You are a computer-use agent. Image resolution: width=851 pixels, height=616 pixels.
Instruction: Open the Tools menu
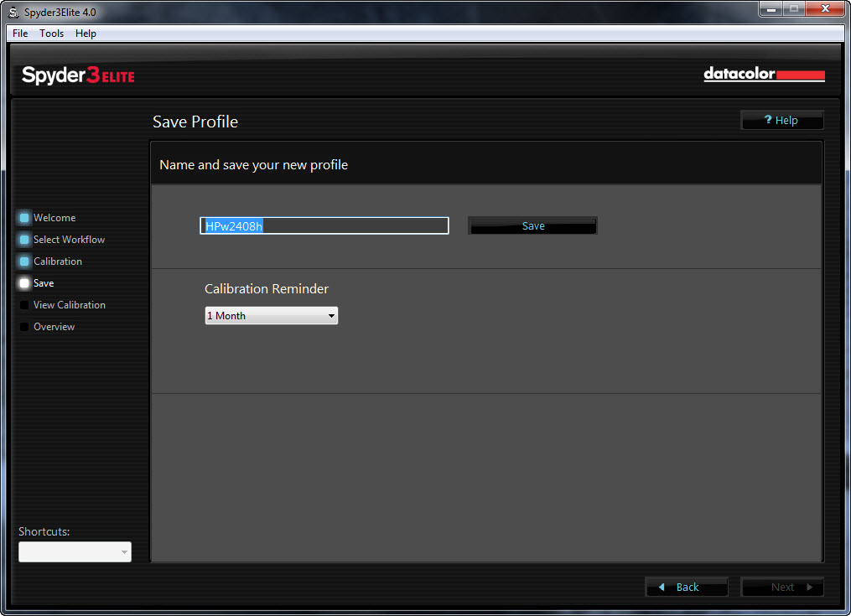coord(51,34)
